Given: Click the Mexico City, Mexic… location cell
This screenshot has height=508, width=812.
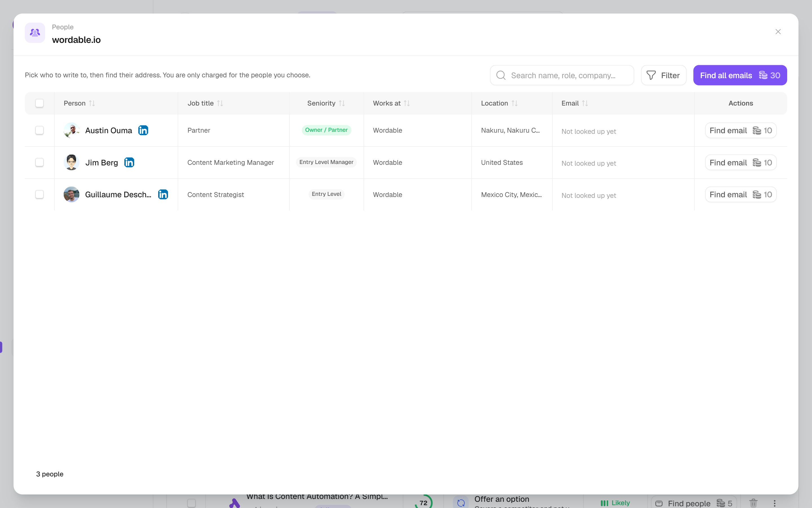Looking at the screenshot, I should (511, 195).
